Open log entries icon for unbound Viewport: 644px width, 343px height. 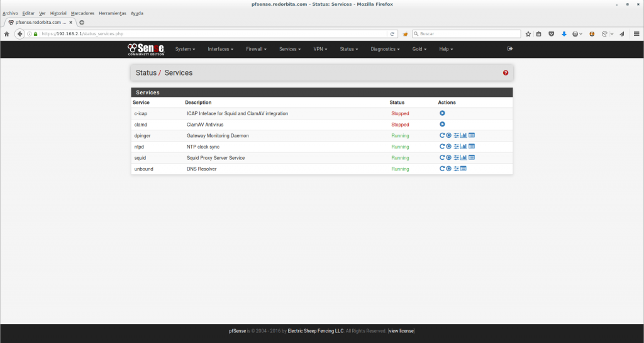pyautogui.click(x=464, y=169)
